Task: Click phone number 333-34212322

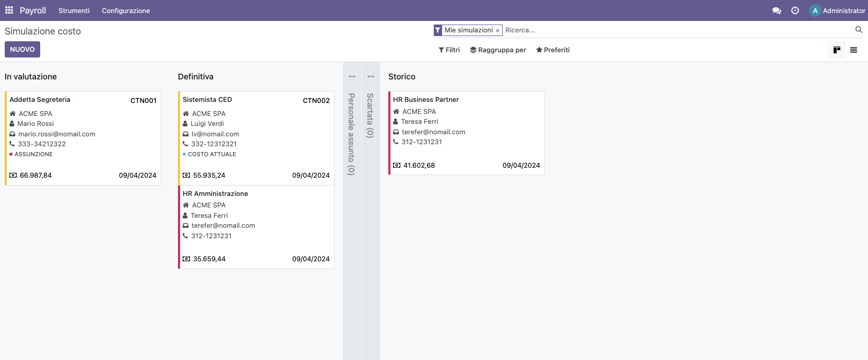Action: point(42,144)
